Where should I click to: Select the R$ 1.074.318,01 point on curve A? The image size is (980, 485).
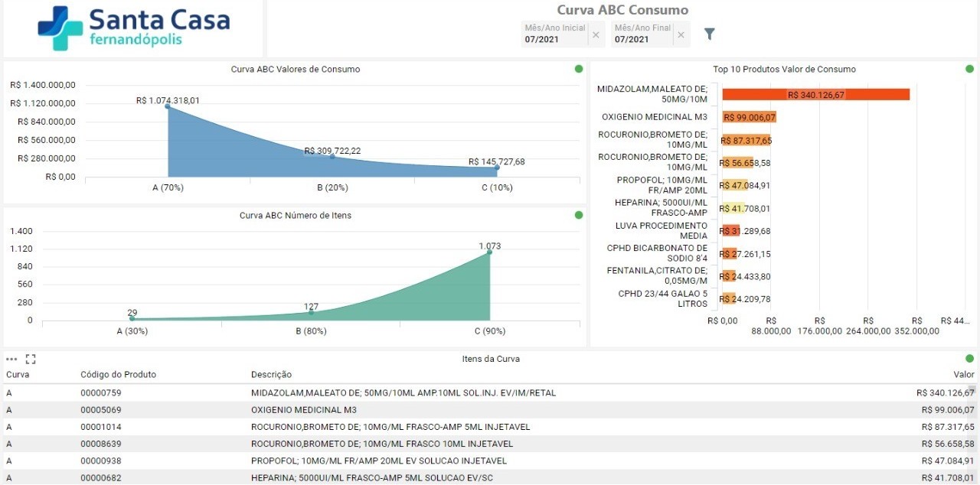168,106
